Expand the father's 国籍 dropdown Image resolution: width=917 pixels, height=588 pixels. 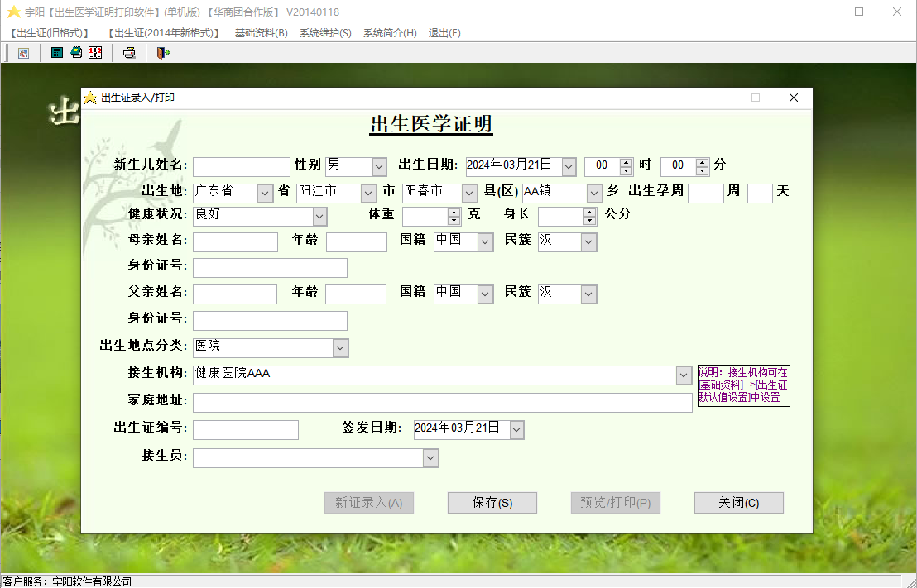point(486,294)
